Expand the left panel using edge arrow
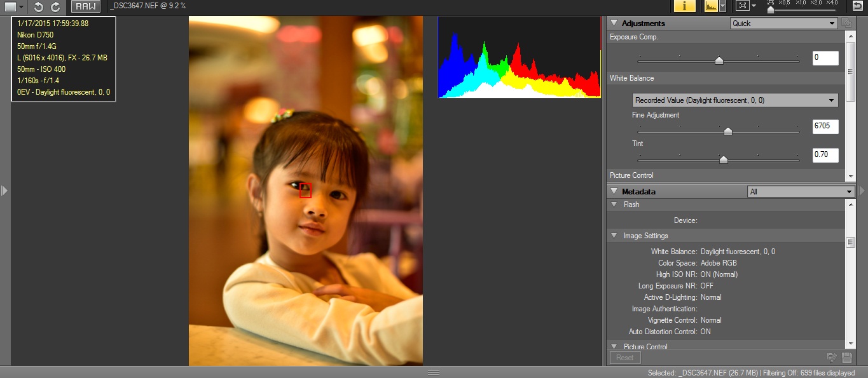 (x=4, y=190)
